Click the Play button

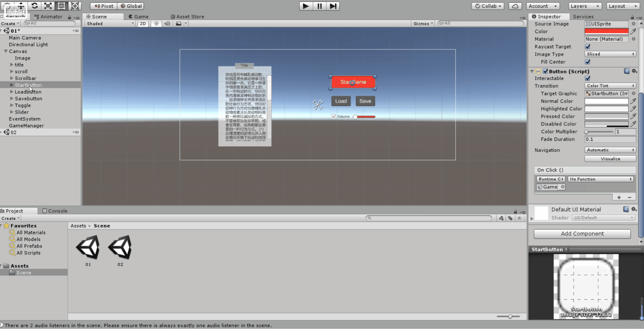(306, 6)
